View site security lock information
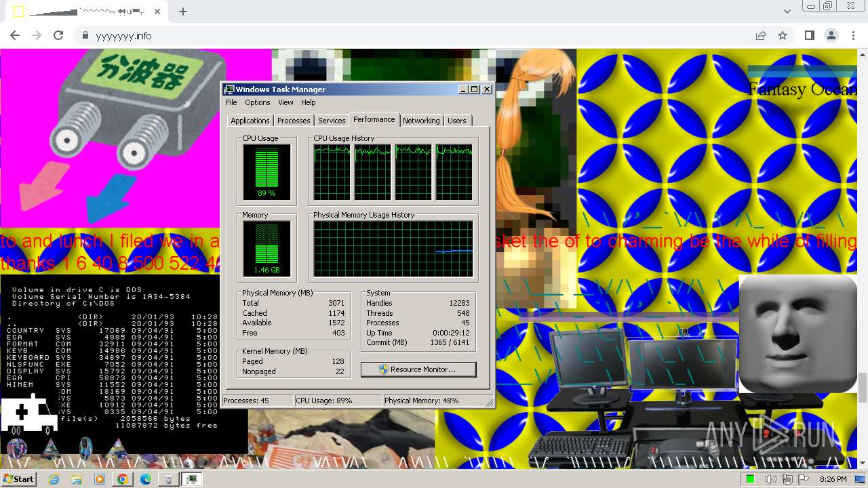The image size is (868, 488). (85, 35)
